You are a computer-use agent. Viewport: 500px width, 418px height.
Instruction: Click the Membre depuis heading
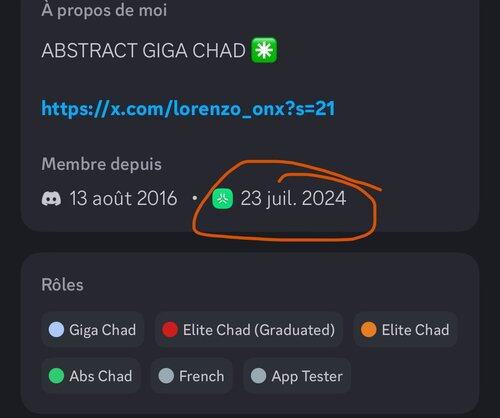click(x=102, y=164)
